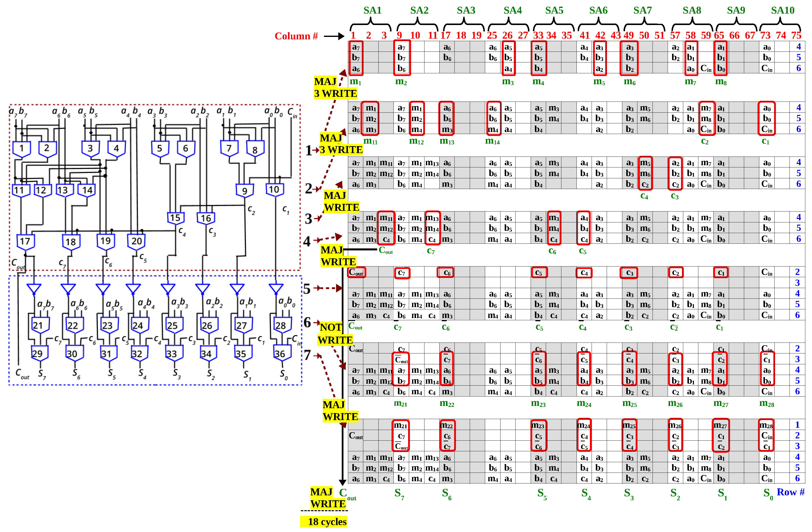Toggle the highlighted Cout cell in row 2

pyautogui.click(x=356, y=272)
